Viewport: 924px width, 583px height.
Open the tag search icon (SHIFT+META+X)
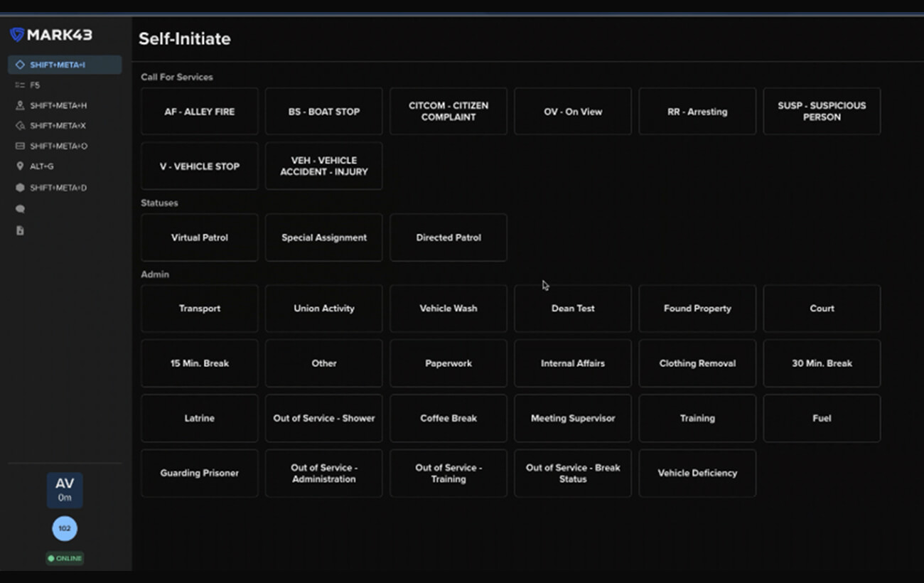[21, 125]
